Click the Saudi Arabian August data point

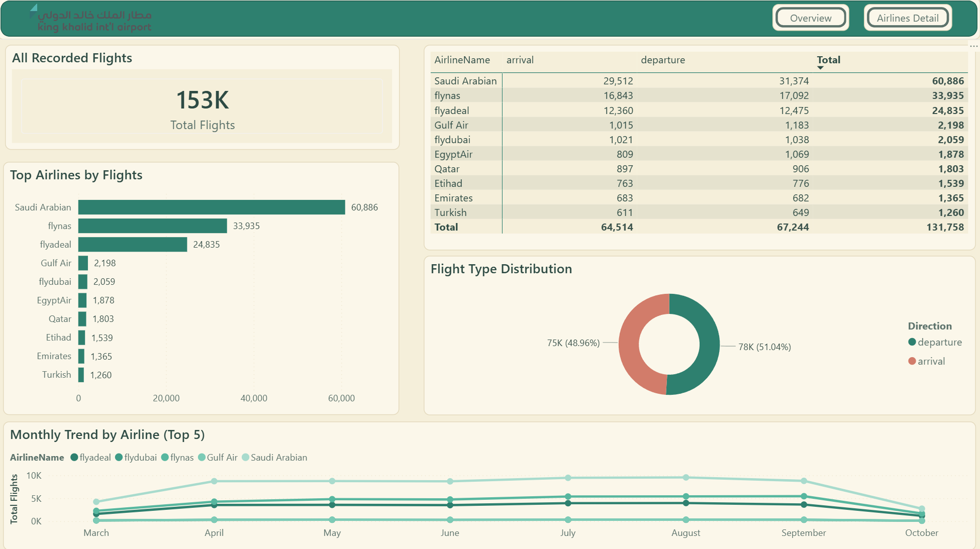[685, 477]
